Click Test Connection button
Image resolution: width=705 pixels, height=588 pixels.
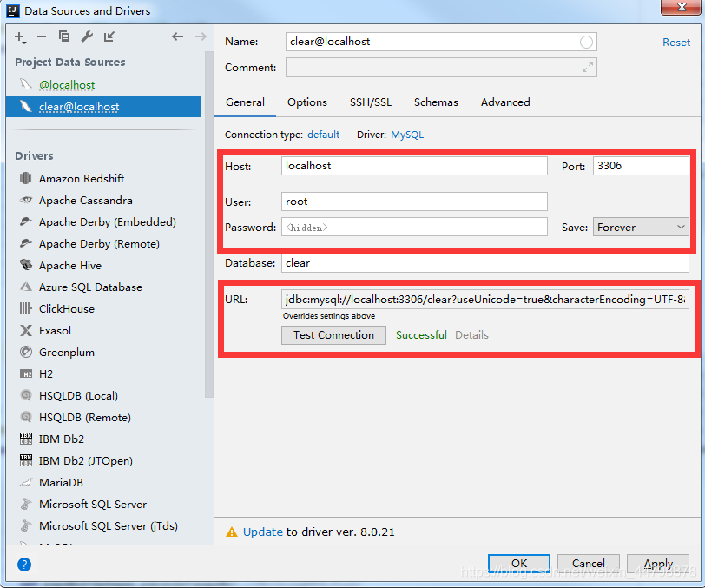coord(333,335)
